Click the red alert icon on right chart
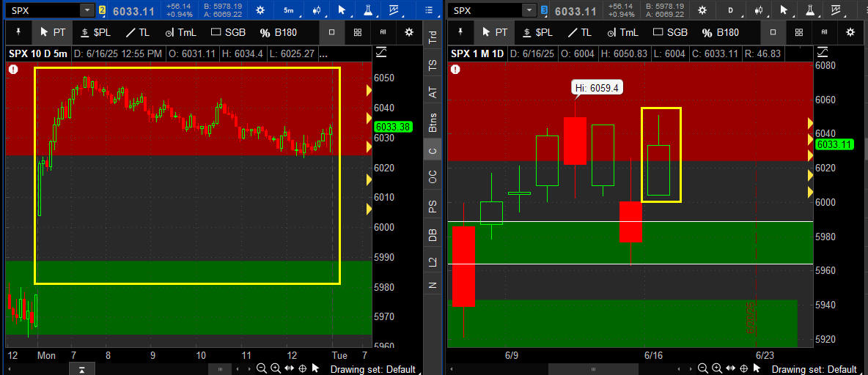Image resolution: width=868 pixels, height=375 pixels. point(455,69)
